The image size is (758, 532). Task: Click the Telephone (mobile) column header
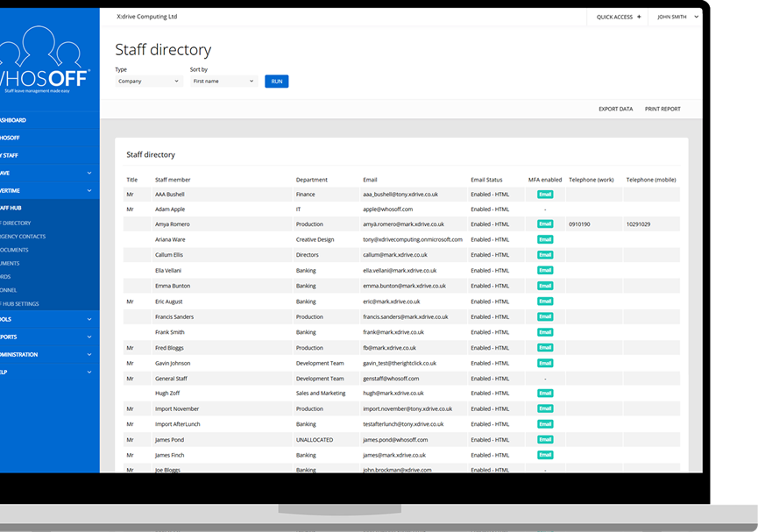pos(651,180)
